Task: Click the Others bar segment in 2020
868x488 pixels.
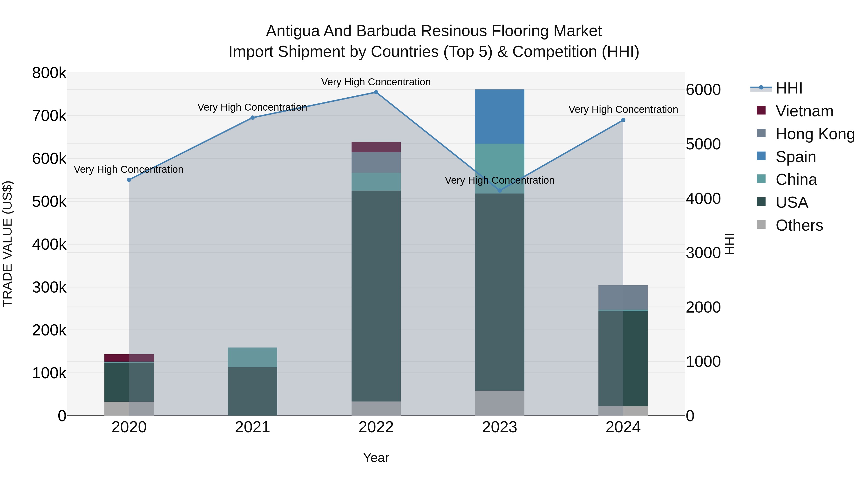Action: tap(129, 408)
